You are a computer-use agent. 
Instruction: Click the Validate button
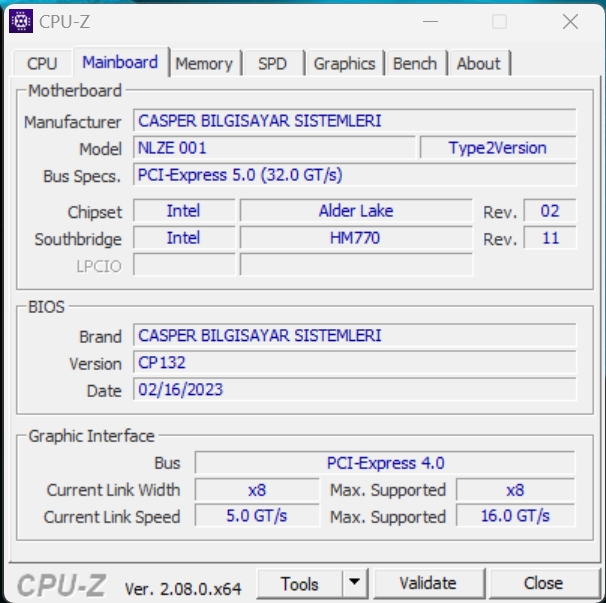tap(428, 584)
